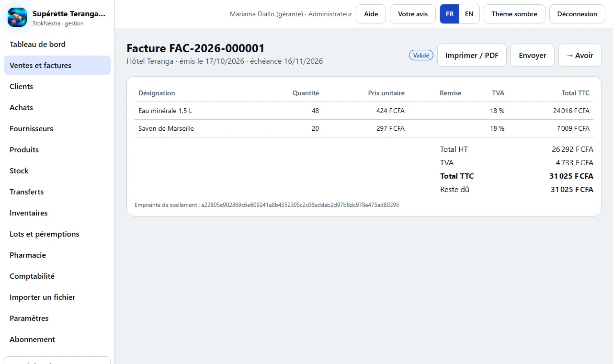Select Lots et péremptions

(x=57, y=234)
